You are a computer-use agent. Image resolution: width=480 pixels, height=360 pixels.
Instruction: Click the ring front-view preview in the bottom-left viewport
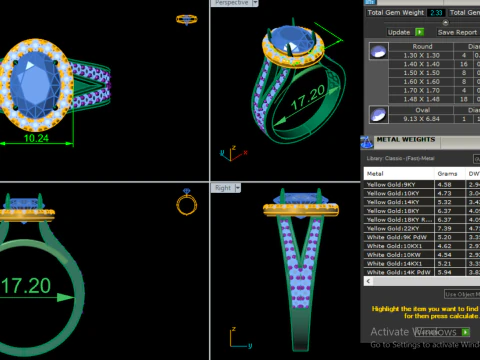click(x=187, y=202)
